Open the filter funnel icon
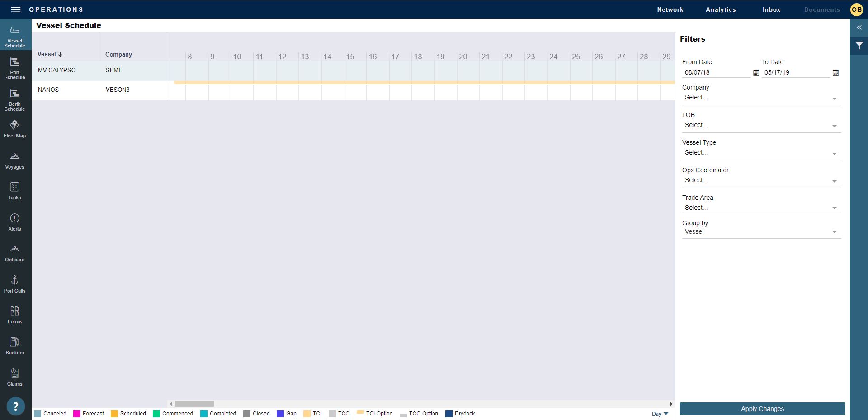The image size is (868, 420). click(x=859, y=45)
